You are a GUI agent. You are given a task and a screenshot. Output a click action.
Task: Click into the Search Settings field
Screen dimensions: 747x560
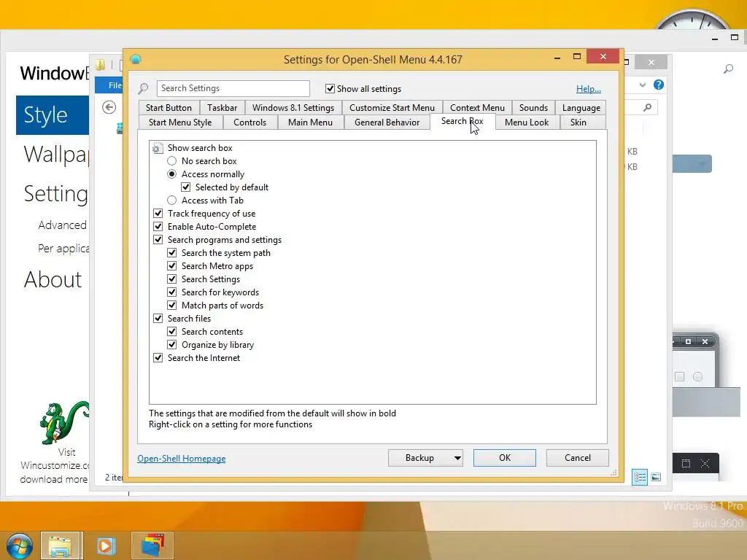pos(233,88)
